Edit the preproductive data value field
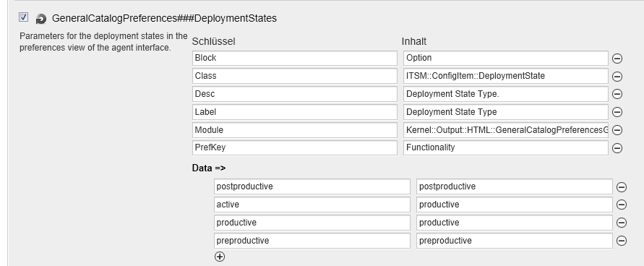644x266 pixels. click(514, 241)
